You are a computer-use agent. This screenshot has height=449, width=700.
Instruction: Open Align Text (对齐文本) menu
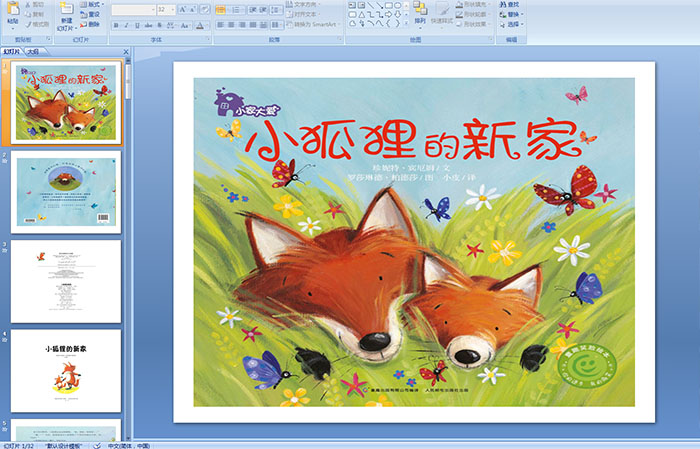coord(303,14)
